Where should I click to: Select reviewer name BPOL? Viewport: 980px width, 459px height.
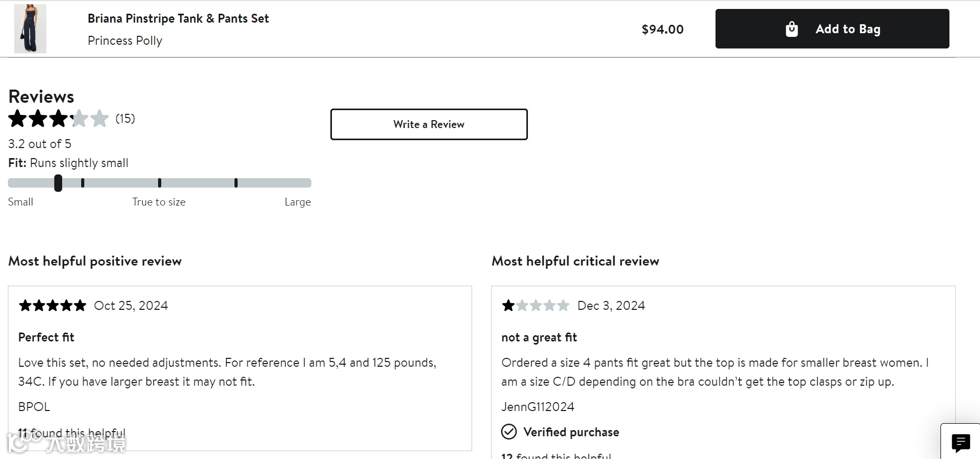pyautogui.click(x=34, y=407)
